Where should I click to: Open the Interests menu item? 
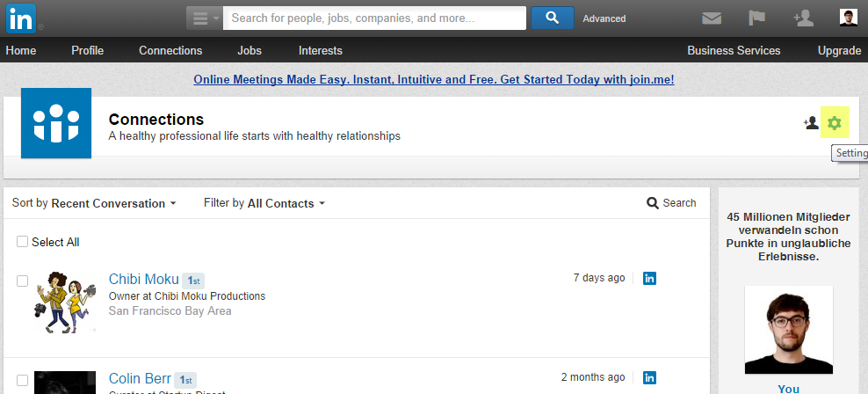[x=321, y=51]
